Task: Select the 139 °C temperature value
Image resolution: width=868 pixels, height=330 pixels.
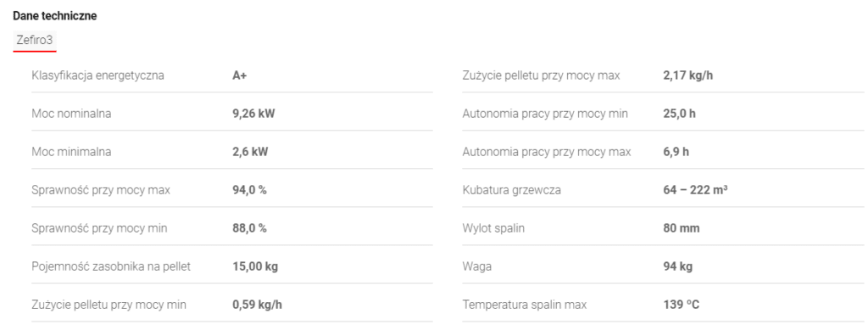Action: coord(682,305)
